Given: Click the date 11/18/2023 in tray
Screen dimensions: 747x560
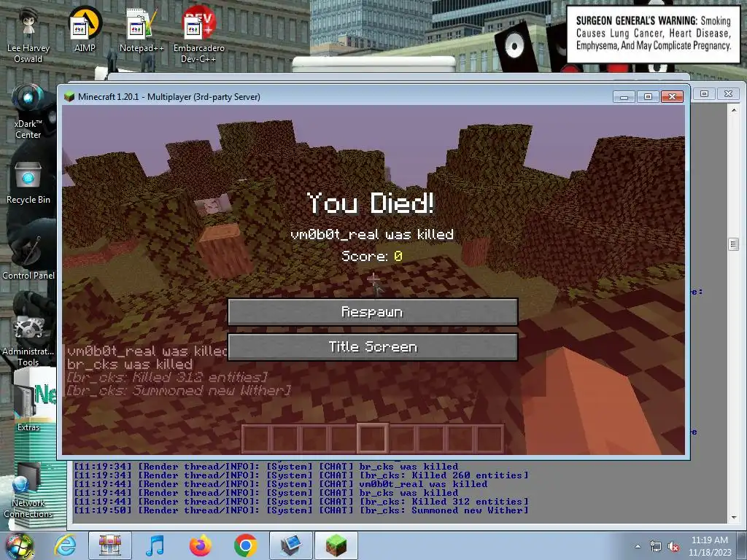Looking at the screenshot, I should point(709,553).
